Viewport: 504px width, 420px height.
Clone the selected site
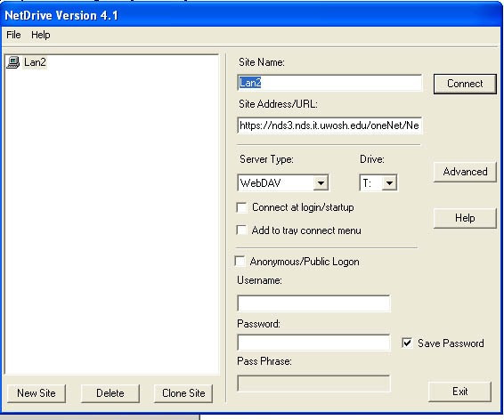click(183, 393)
